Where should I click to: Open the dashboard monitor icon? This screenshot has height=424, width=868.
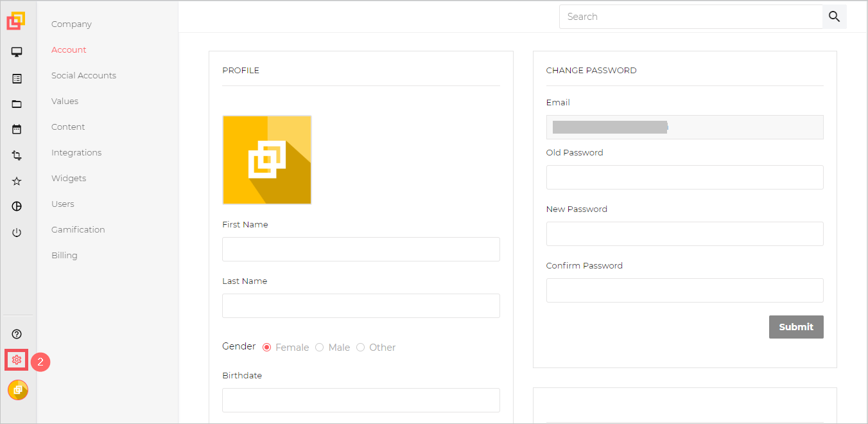(x=17, y=52)
